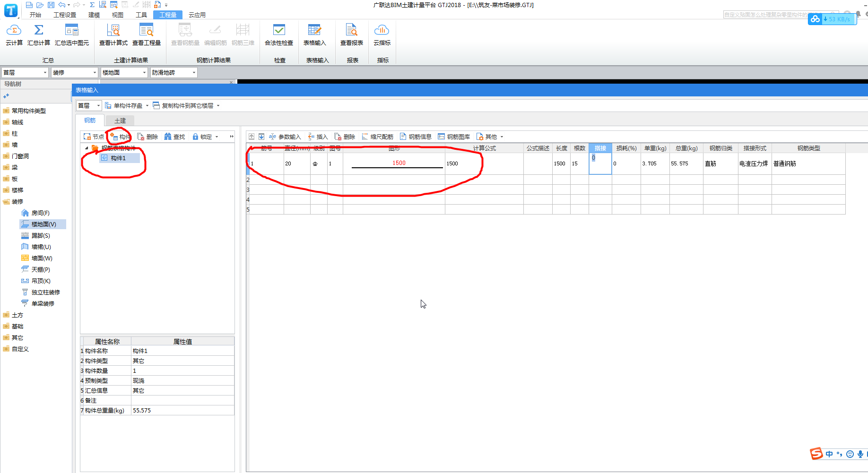Open 钢筋信息 panel
Viewport: 868px width, 473px height.
pos(416,137)
